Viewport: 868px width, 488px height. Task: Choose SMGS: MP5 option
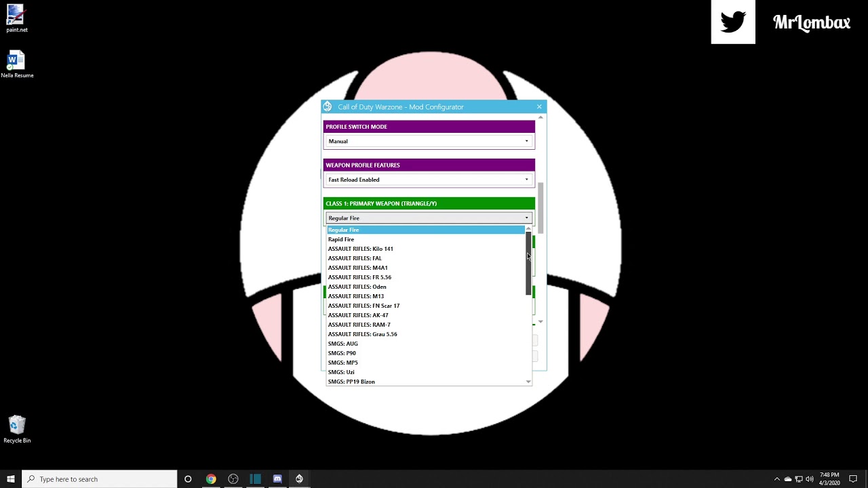click(x=426, y=363)
